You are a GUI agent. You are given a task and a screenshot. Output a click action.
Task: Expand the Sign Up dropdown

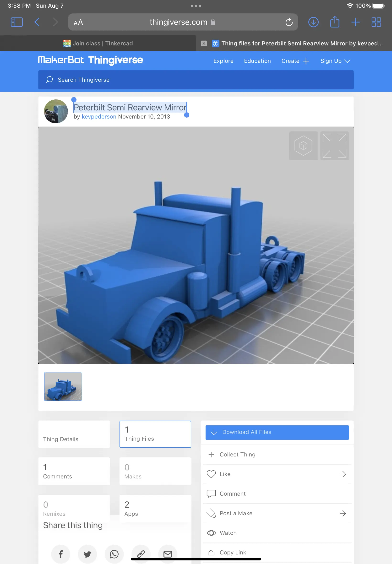(x=335, y=61)
